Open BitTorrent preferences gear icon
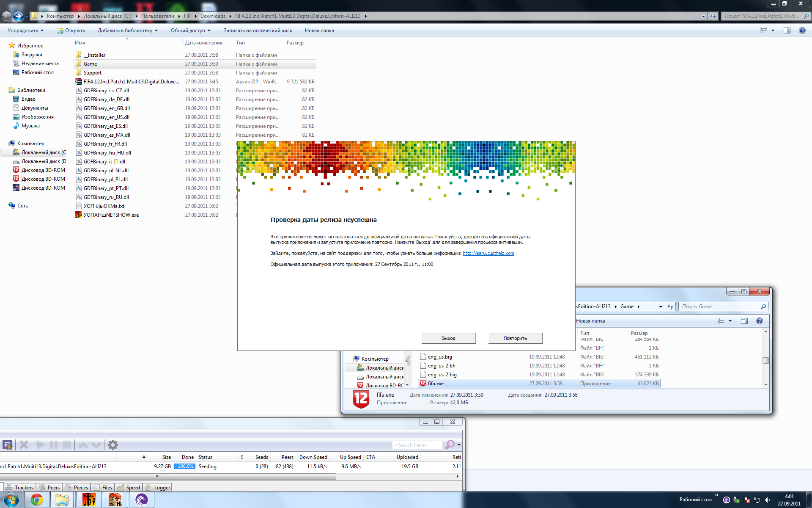 point(113,445)
